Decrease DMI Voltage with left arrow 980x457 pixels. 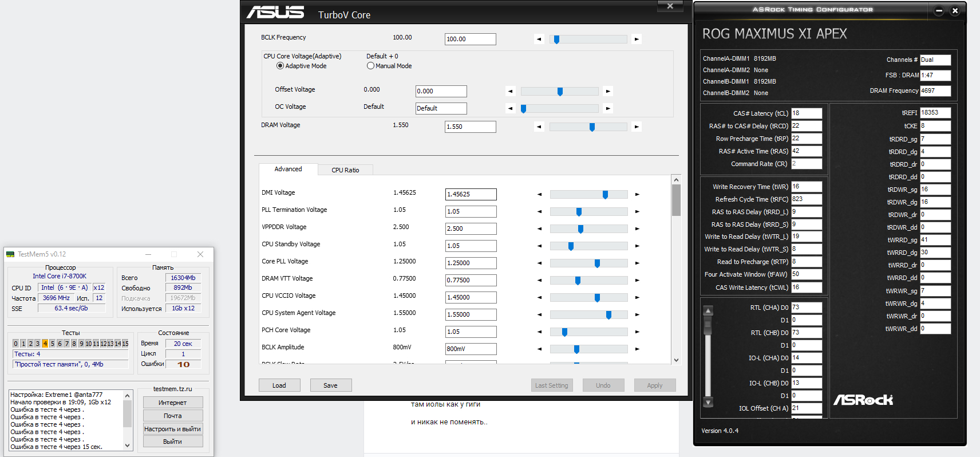(539, 194)
